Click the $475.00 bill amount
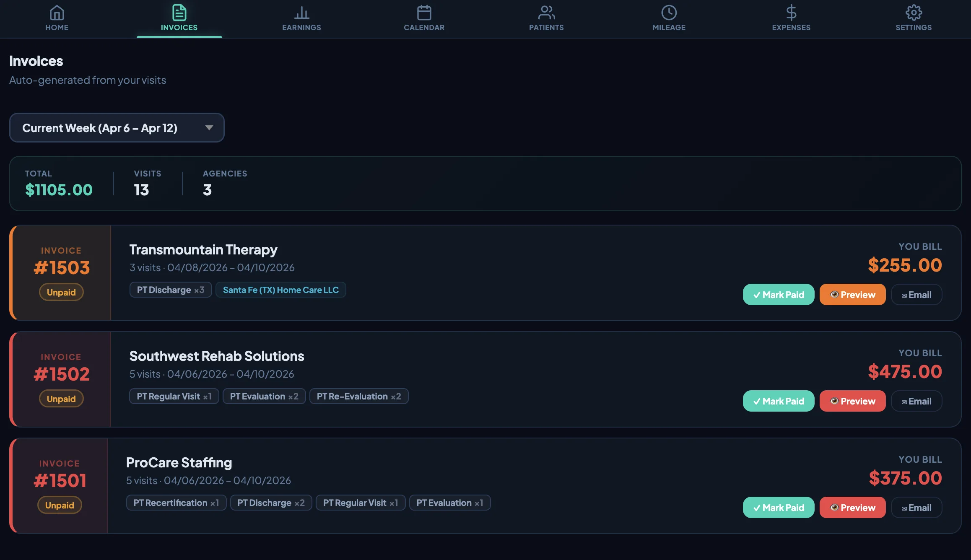The image size is (971, 560). pyautogui.click(x=905, y=371)
